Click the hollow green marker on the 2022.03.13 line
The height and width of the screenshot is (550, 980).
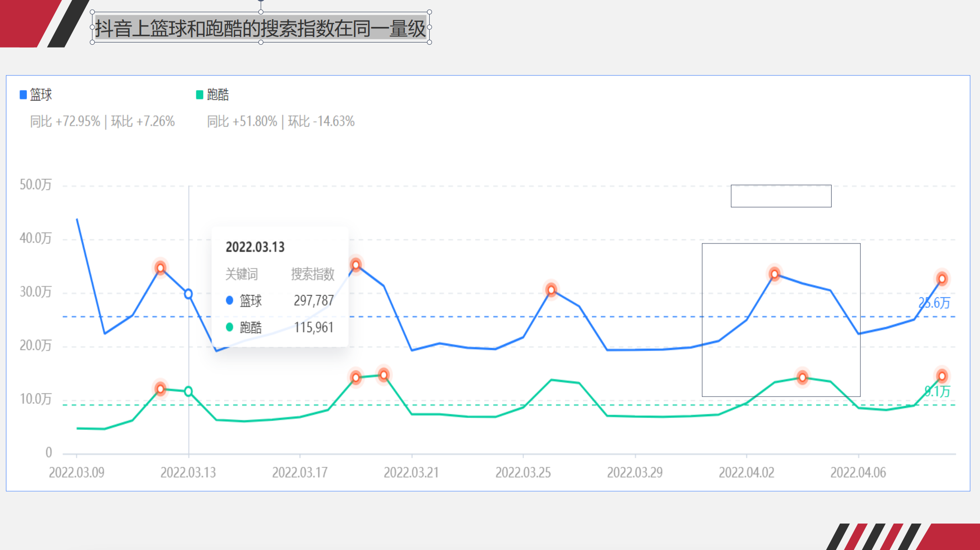pyautogui.click(x=188, y=391)
